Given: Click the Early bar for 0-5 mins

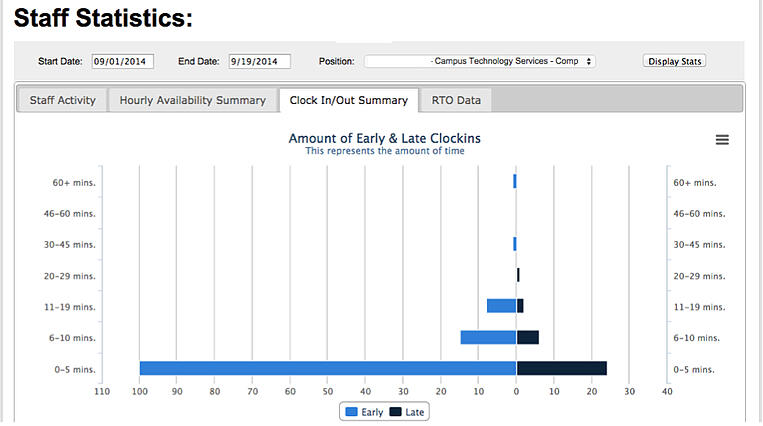Looking at the screenshot, I should coord(327,368).
